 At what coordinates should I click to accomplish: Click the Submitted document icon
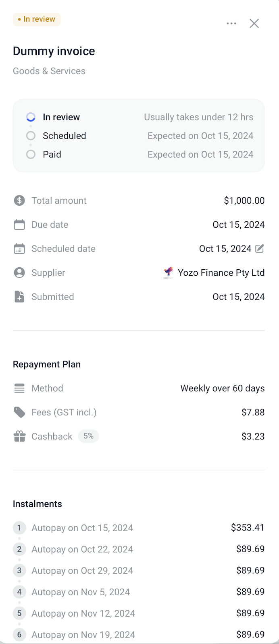coord(19,297)
